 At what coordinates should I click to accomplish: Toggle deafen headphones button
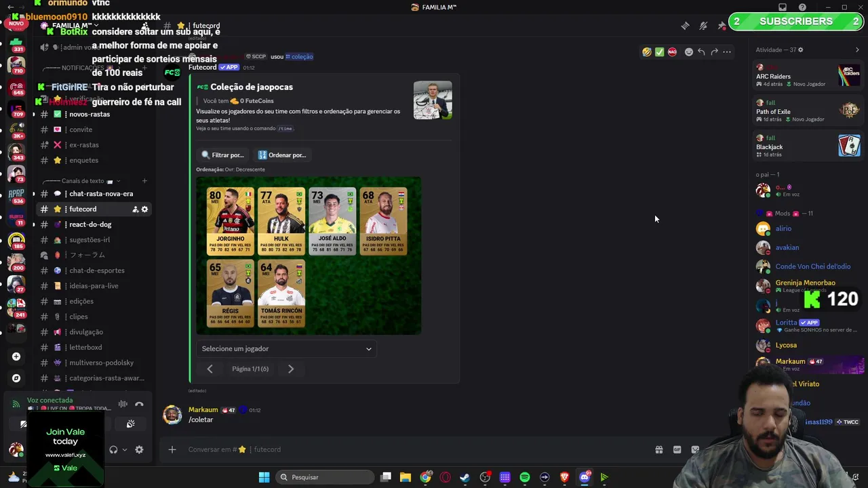113,449
